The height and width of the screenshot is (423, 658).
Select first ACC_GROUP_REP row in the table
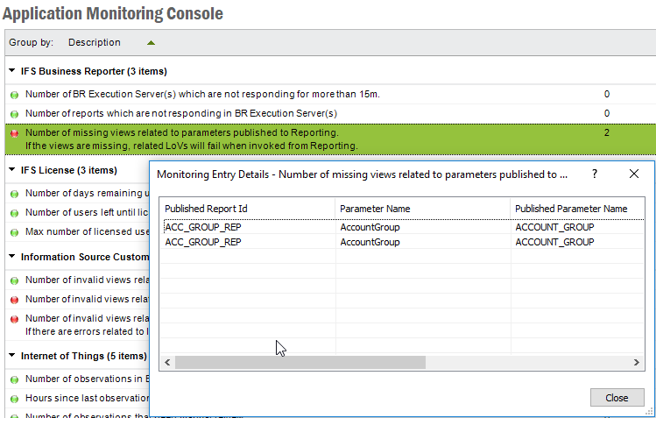(247, 227)
